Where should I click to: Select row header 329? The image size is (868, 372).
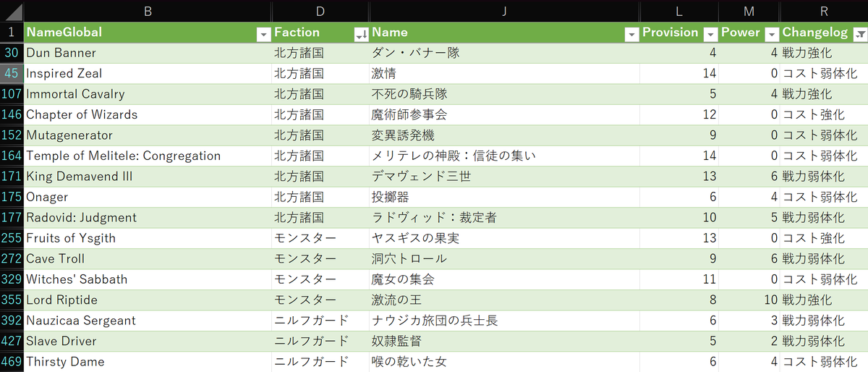click(12, 279)
